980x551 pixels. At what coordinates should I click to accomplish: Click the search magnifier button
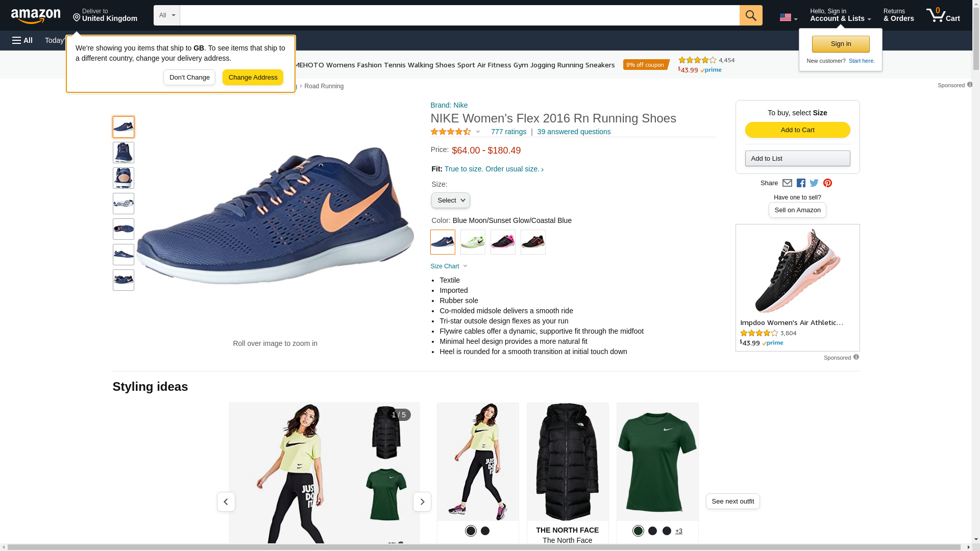[750, 15]
